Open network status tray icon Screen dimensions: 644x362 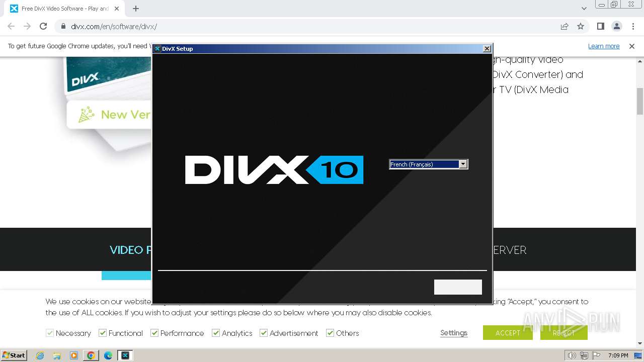coord(584,355)
